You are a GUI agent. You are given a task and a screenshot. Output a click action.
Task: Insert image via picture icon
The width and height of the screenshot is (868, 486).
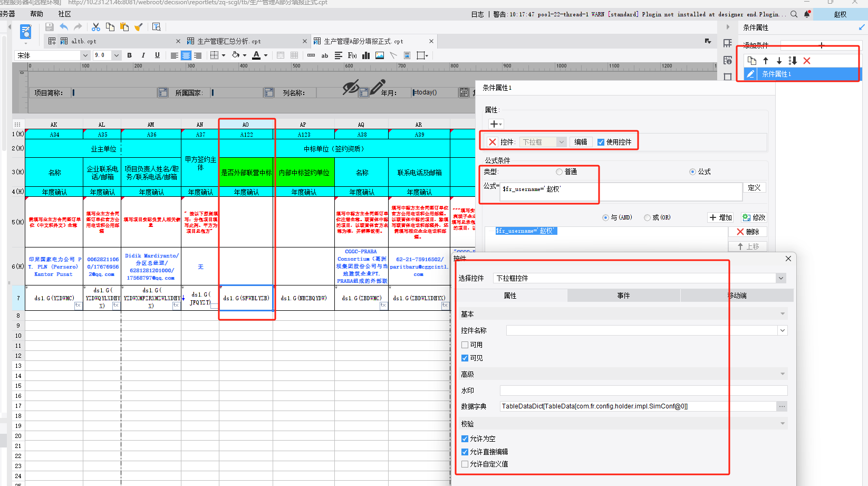(x=380, y=55)
